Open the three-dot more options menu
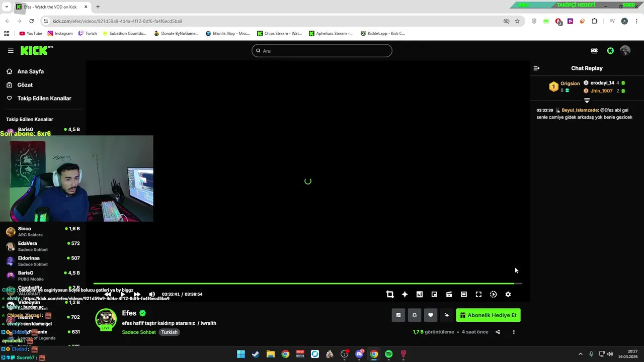Viewport: 644px width, 362px height. (514, 332)
